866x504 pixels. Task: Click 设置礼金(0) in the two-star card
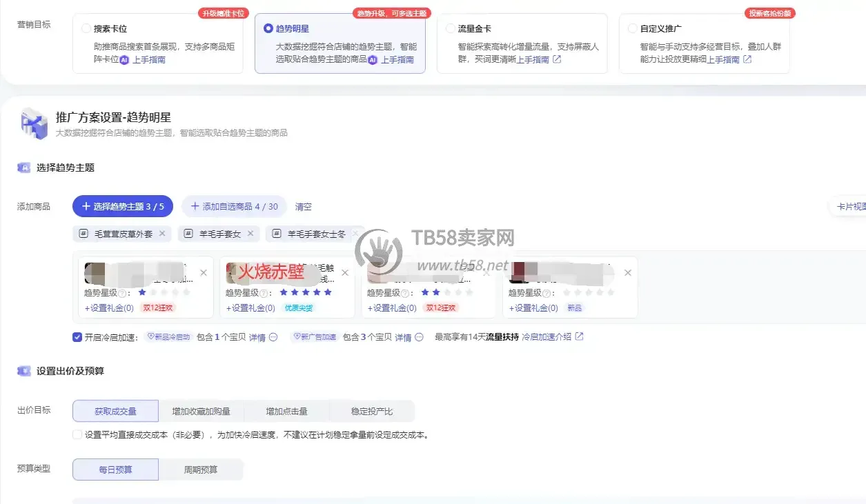pos(392,308)
